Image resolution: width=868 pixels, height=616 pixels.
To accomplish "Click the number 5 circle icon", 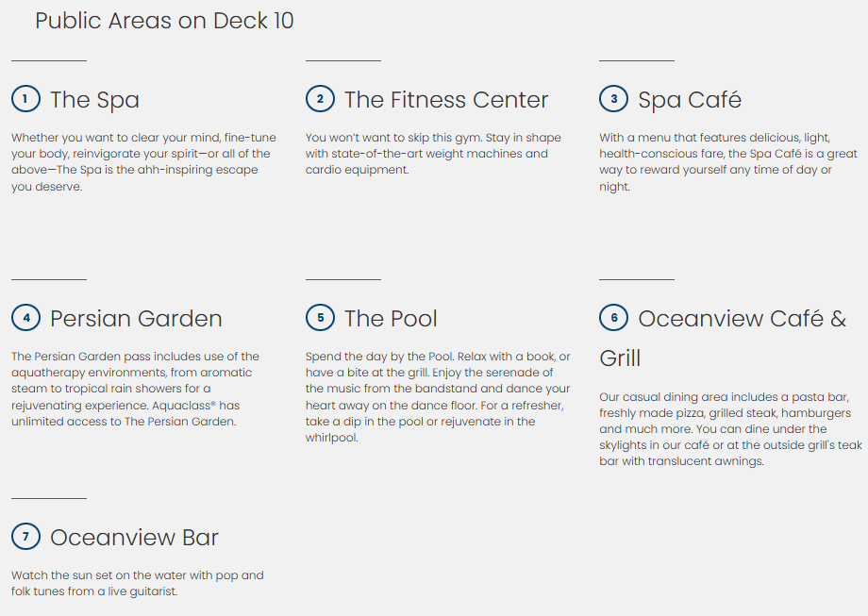I will 320,318.
